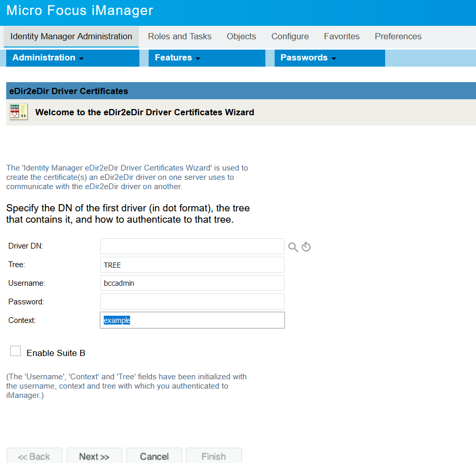
Task: Click the Username field containing bccadmin
Action: [192, 283]
